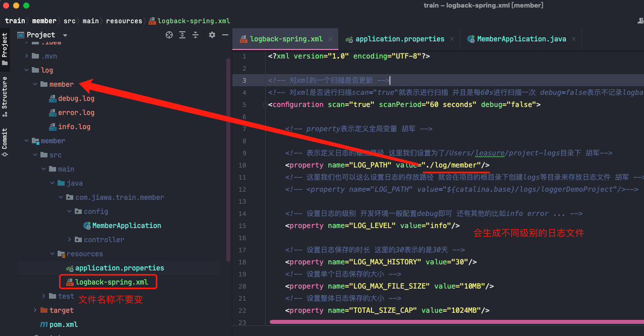Expand the test folder
The height and width of the screenshot is (336, 644).
[x=44, y=296]
